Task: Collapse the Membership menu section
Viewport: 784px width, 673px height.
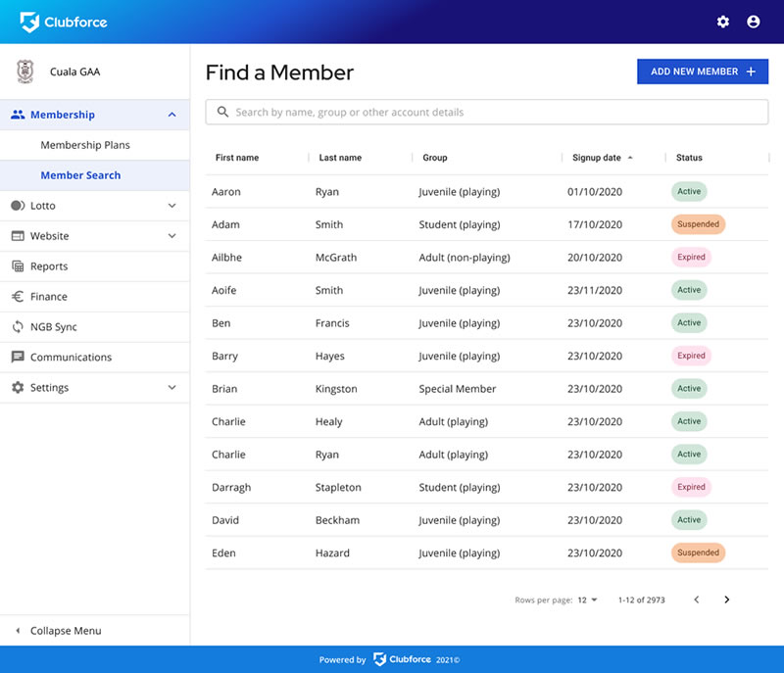Action: (x=171, y=115)
